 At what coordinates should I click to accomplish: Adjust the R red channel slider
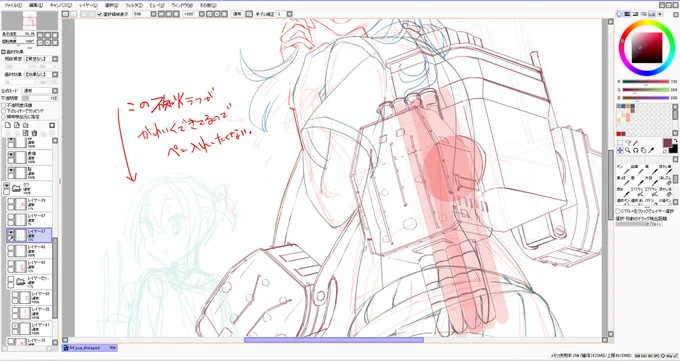tap(646, 82)
